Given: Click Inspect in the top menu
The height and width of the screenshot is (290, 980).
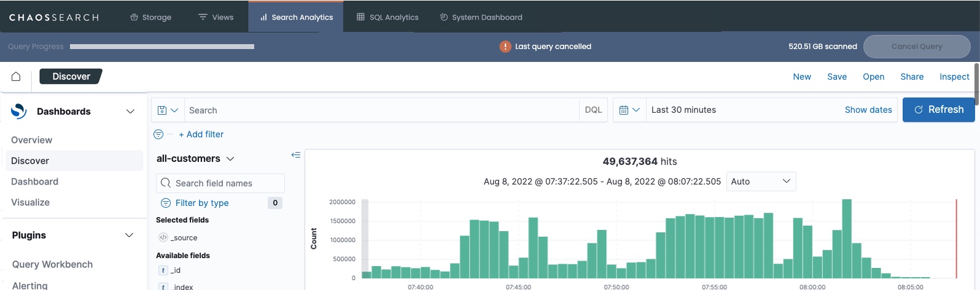Looking at the screenshot, I should pos(954,77).
